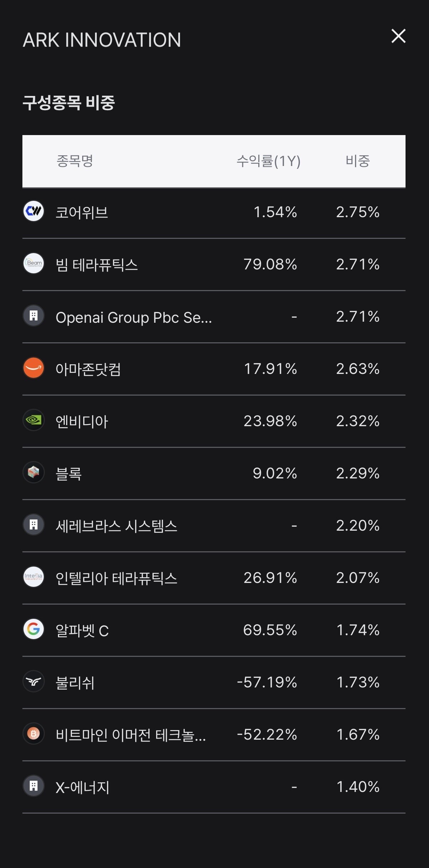
Task: Tap the CoreWeave logo icon
Action: pos(33,211)
